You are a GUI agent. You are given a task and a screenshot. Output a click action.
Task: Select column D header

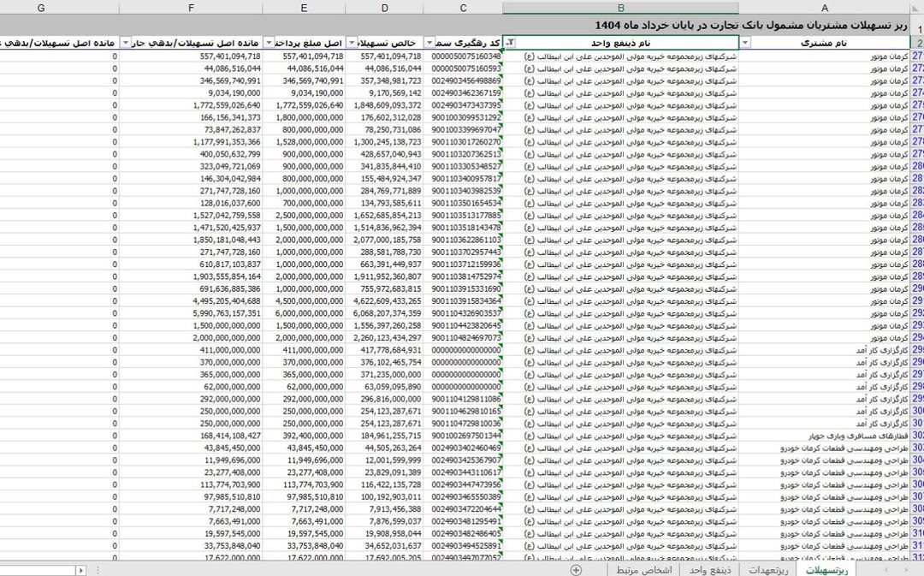[385, 8]
